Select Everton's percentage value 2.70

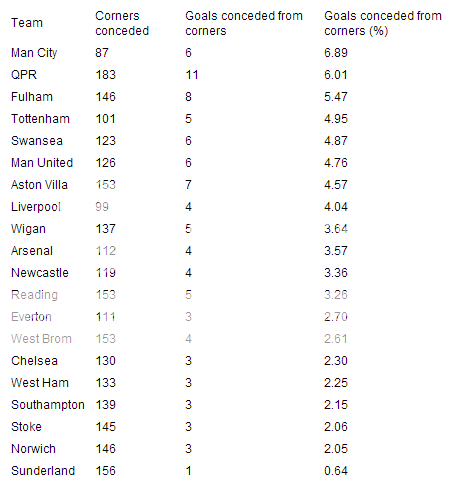point(336,317)
